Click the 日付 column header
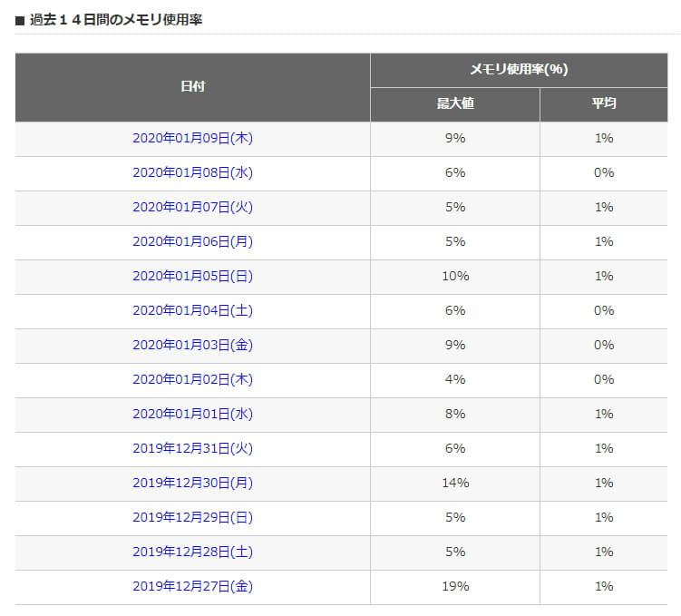Screen dimensions: 681x616 coord(192,87)
